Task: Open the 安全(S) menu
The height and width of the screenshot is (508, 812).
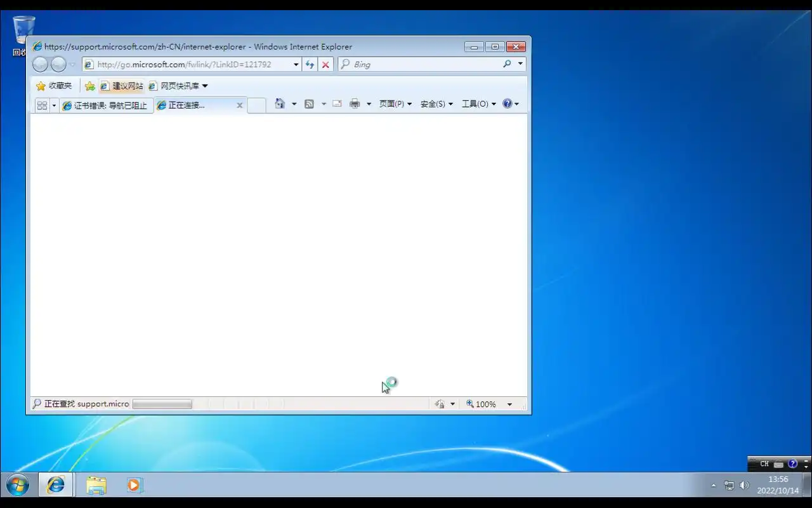Action: click(x=436, y=104)
